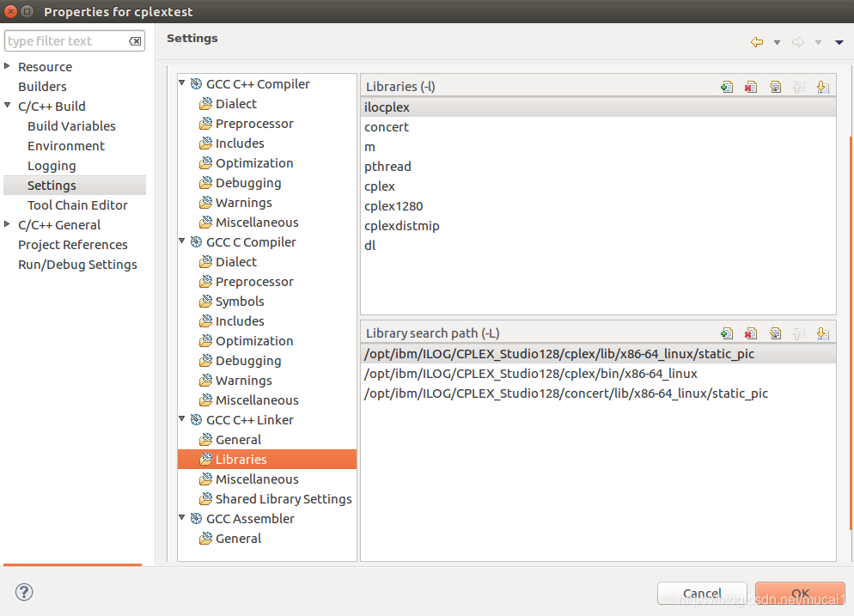Clear the filter text field
Viewport: 854px width, 616px height.
point(135,40)
